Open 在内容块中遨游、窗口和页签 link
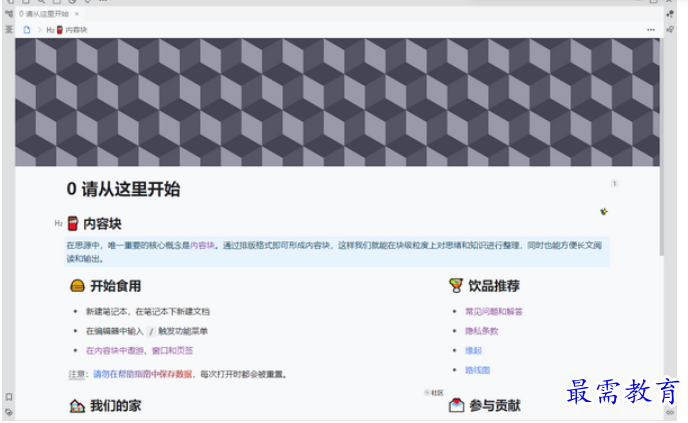This screenshot has height=423, width=688. 139,350
